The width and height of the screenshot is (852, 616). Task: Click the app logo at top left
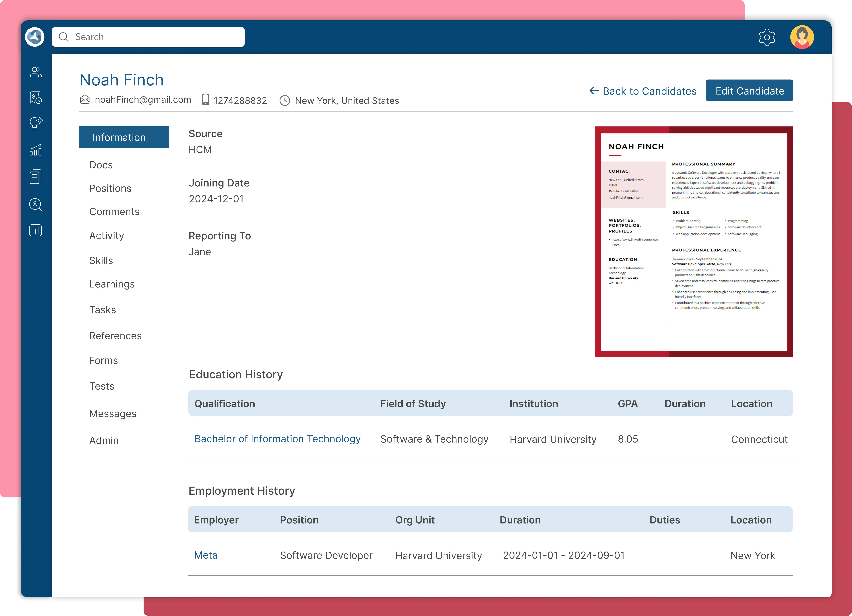point(35,37)
